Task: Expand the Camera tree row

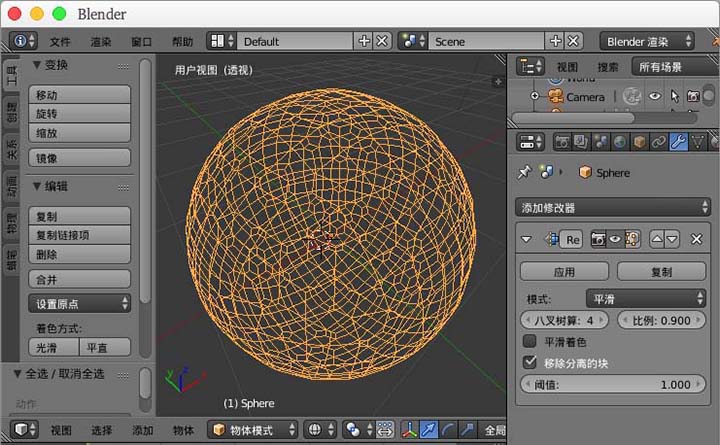Action: pos(534,96)
